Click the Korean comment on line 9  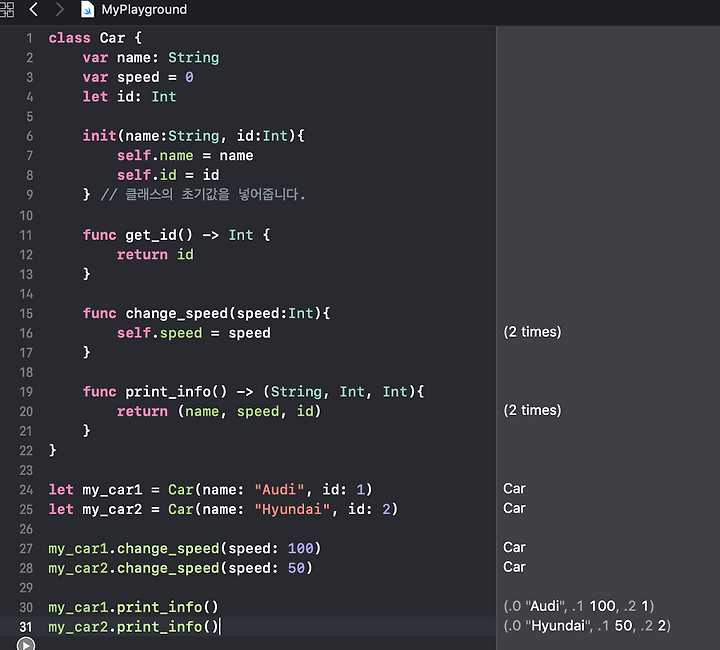pyautogui.click(x=202, y=195)
